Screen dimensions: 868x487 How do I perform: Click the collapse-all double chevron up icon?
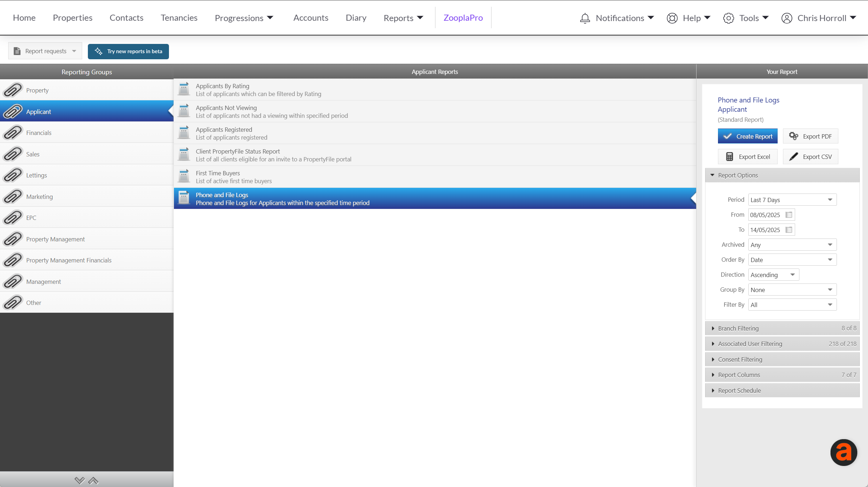[x=93, y=481]
